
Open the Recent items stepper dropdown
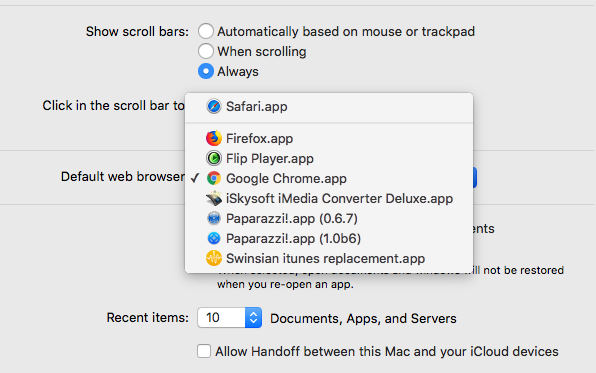pyautogui.click(x=253, y=317)
